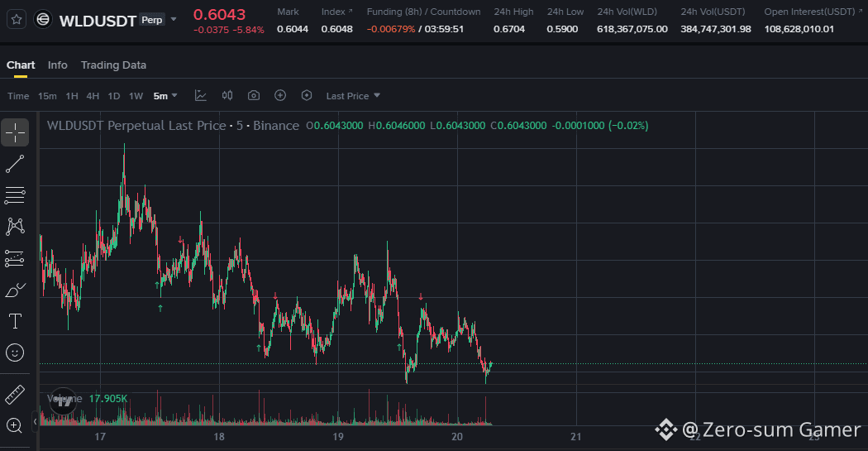Image resolution: width=868 pixels, height=451 pixels.
Task: Select the Time chart view
Action: coord(18,96)
